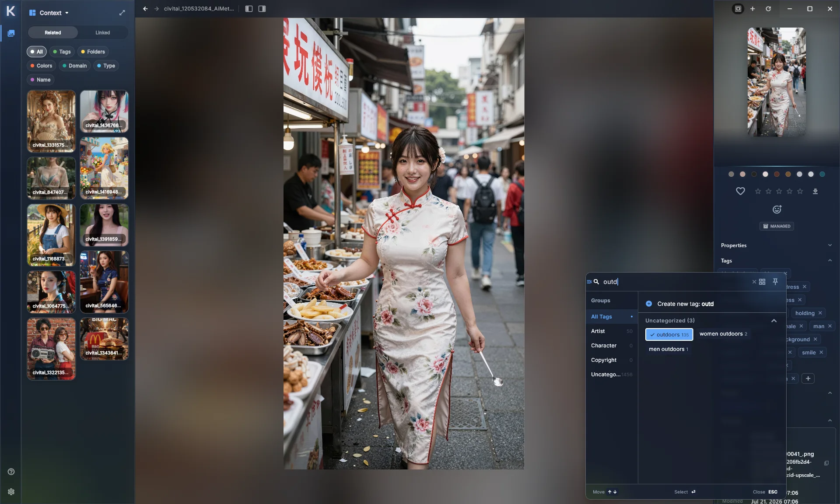Viewport: 840px width, 504px height.
Task: Remove the smile tag
Action: 821,352
